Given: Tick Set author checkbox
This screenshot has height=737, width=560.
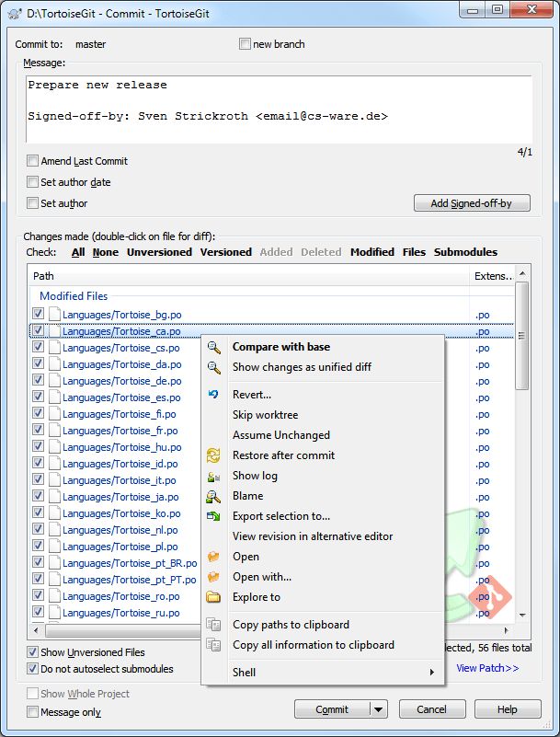Looking at the screenshot, I should coord(32,203).
